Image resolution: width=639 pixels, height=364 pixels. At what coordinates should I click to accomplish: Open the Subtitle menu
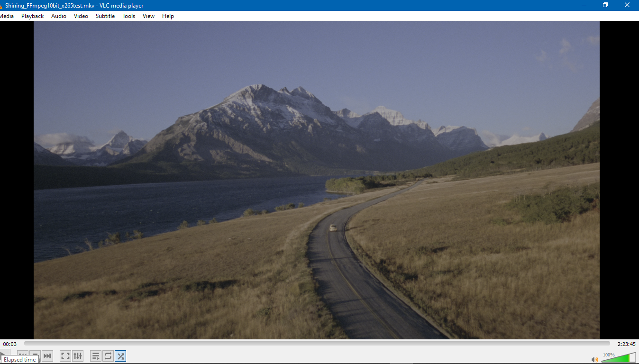(x=105, y=16)
